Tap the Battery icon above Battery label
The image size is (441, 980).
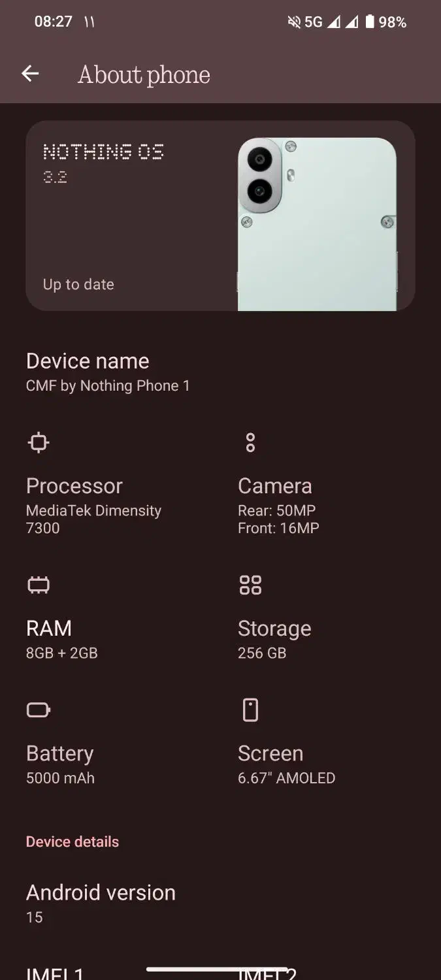[39, 710]
